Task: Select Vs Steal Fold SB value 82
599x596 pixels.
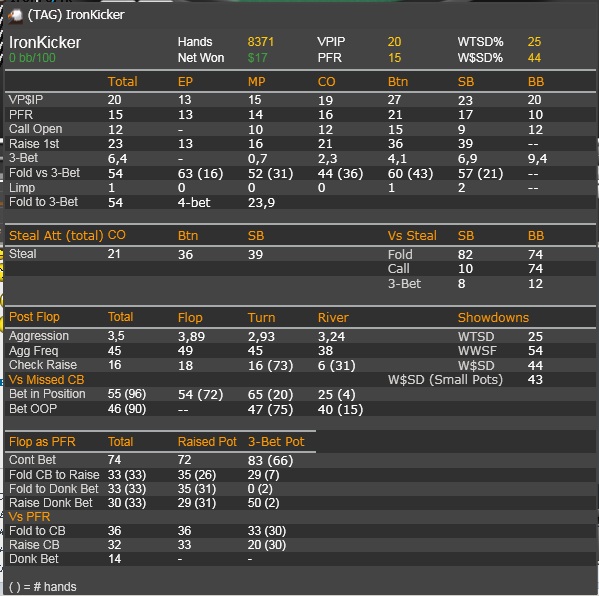Action: 465,254
